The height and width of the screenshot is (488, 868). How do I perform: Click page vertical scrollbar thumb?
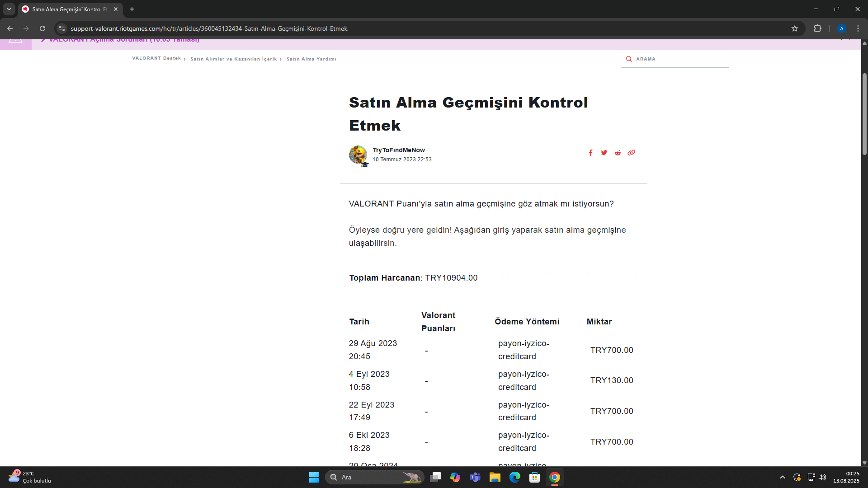coord(864,114)
